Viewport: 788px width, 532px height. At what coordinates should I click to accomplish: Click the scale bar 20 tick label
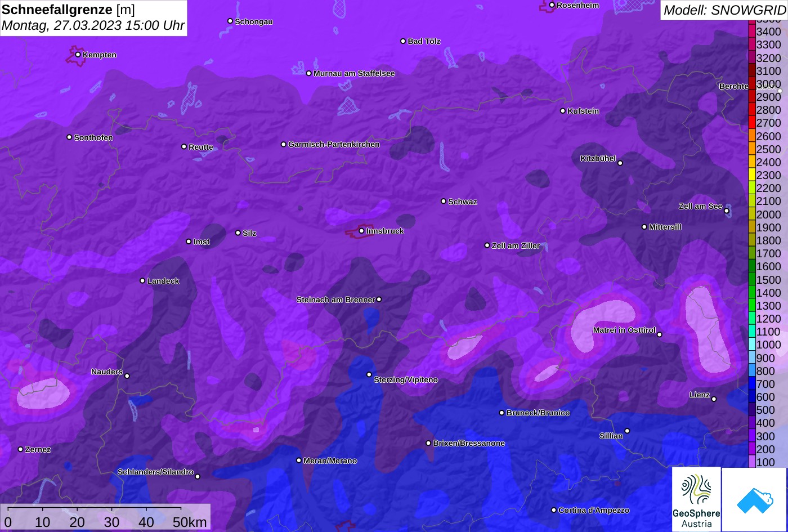[77, 522]
